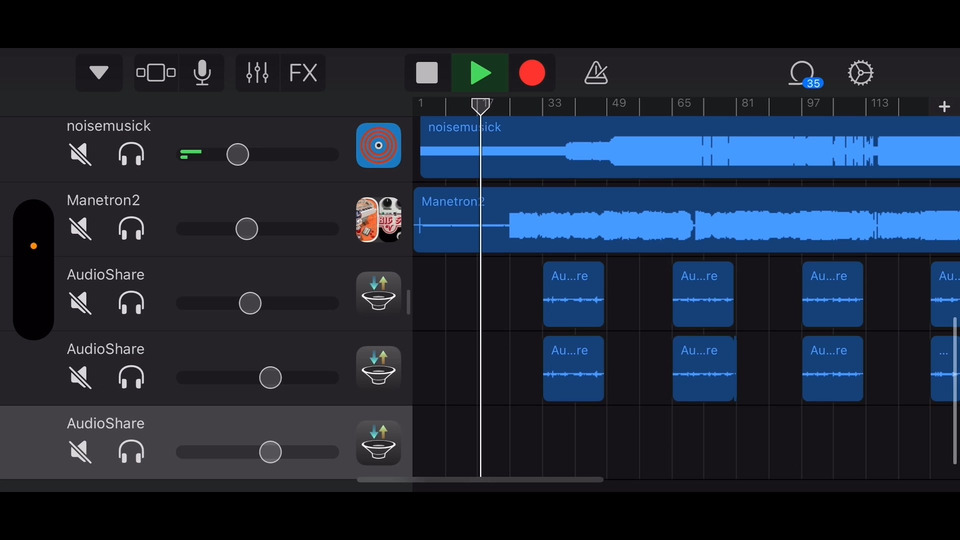Viewport: 960px width, 540px height.
Task: Start recording with the red record button
Action: 532,73
